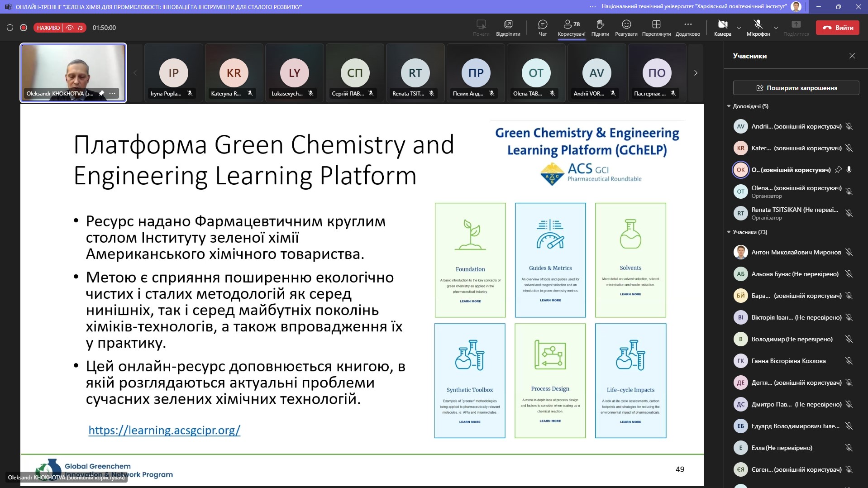Close the Participants panel
The image size is (868, 488).
pos(852,56)
